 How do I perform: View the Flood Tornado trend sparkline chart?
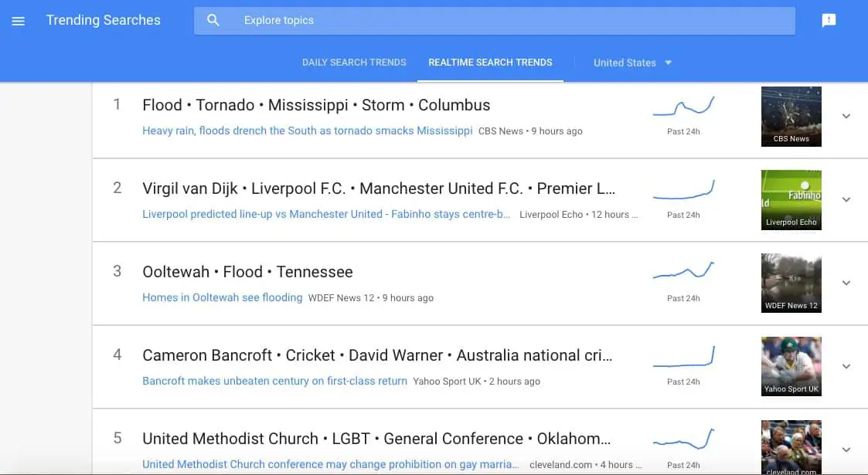click(x=684, y=106)
